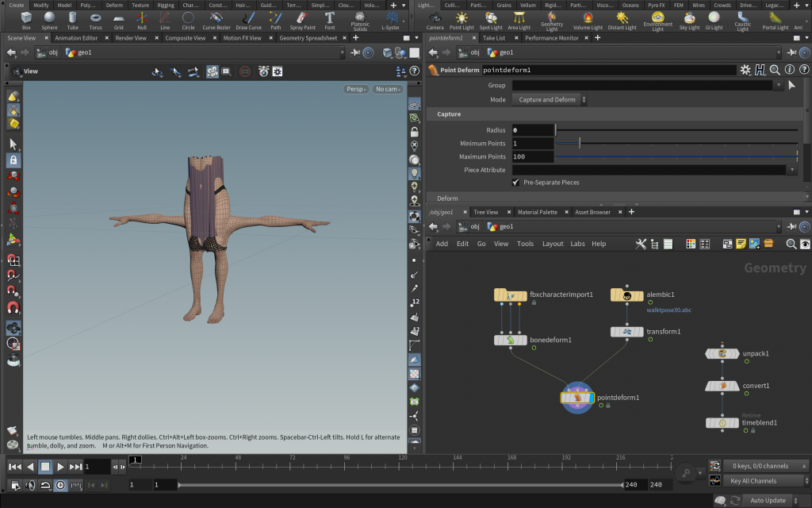Create a Box from the shelf
The width and height of the screenshot is (812, 508).
(x=26, y=21)
